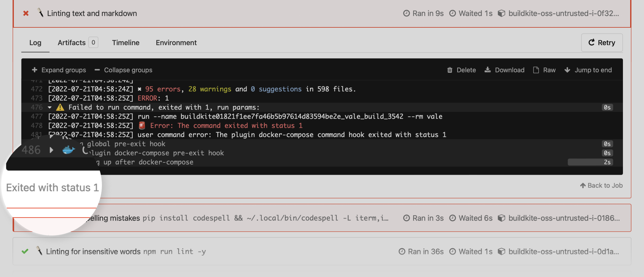
Task: Open the 'Linting for insensitive words' job row
Action: tap(93, 252)
